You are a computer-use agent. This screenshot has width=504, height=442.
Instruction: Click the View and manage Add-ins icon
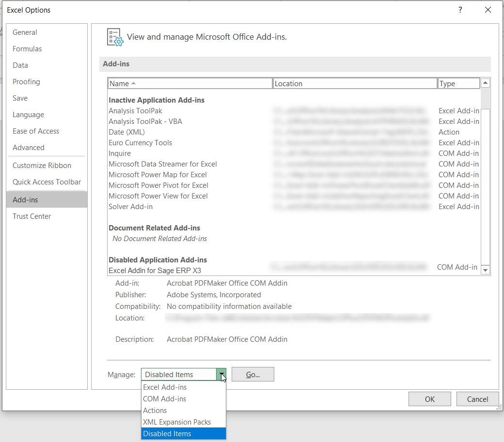click(114, 37)
